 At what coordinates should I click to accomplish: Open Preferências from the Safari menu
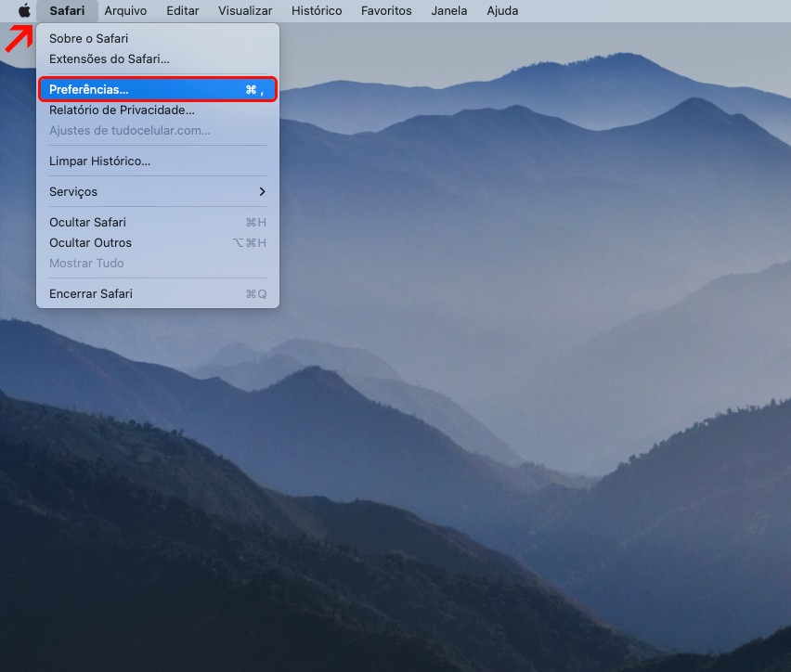point(88,89)
